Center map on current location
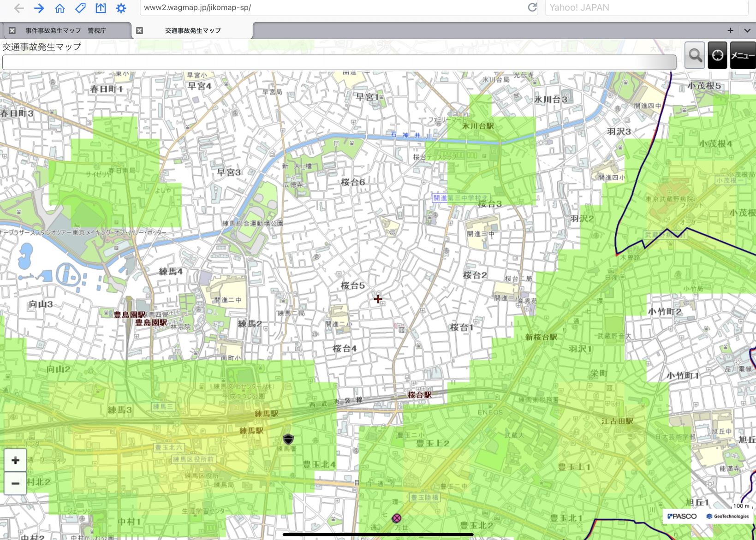 [x=717, y=55]
